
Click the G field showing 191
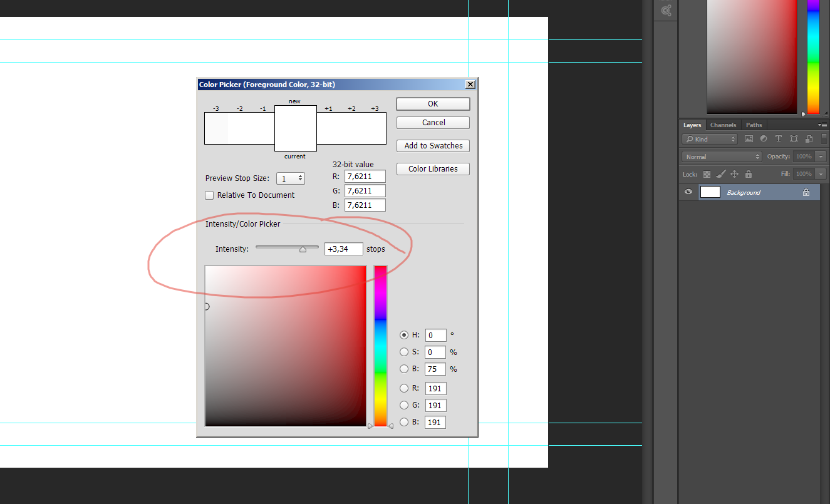click(436, 405)
